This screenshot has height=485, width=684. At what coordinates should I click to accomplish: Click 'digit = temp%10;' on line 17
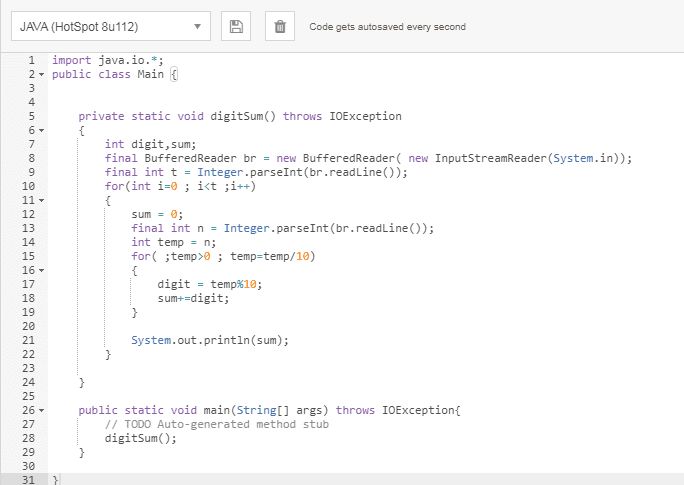tap(210, 284)
